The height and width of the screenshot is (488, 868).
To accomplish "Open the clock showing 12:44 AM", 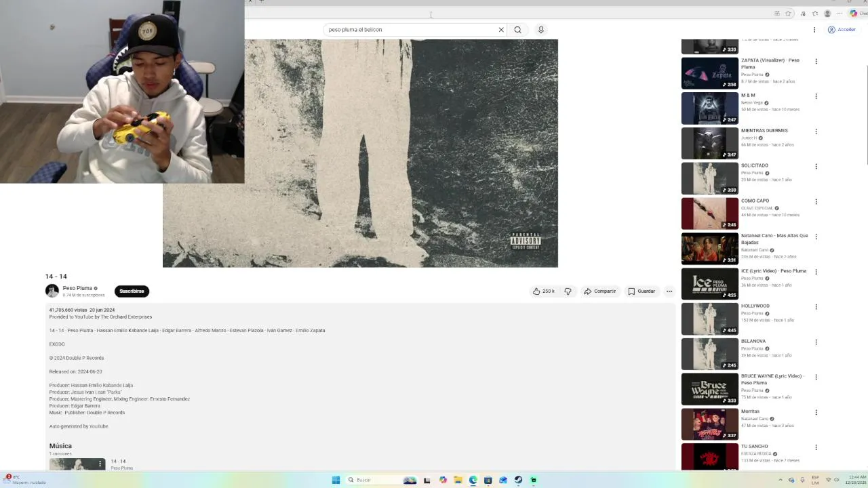I will click(x=856, y=480).
